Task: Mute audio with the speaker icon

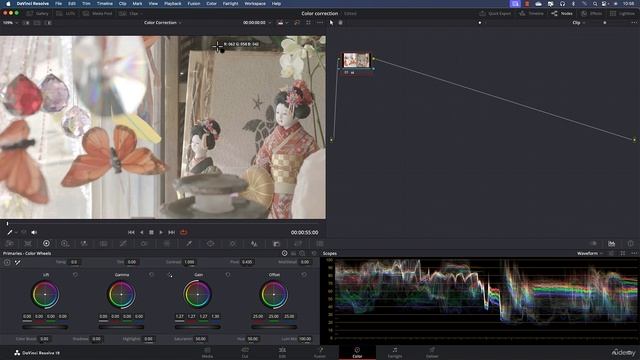Action: point(34,232)
